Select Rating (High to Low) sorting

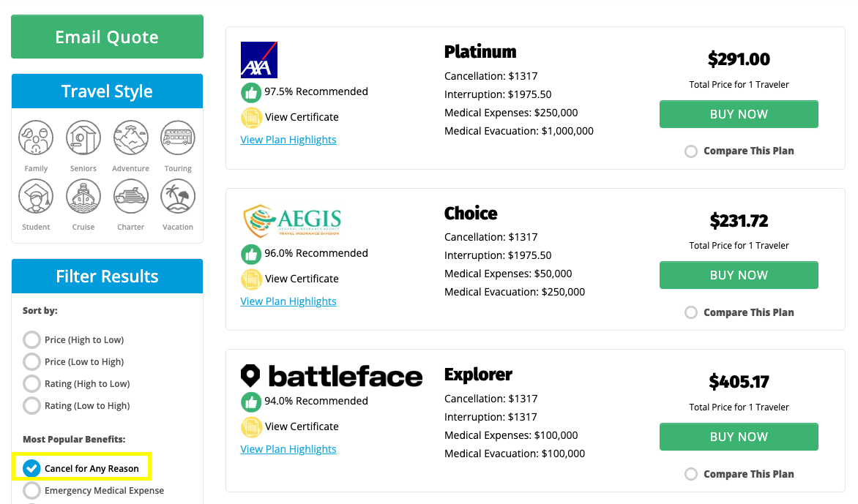tap(31, 384)
